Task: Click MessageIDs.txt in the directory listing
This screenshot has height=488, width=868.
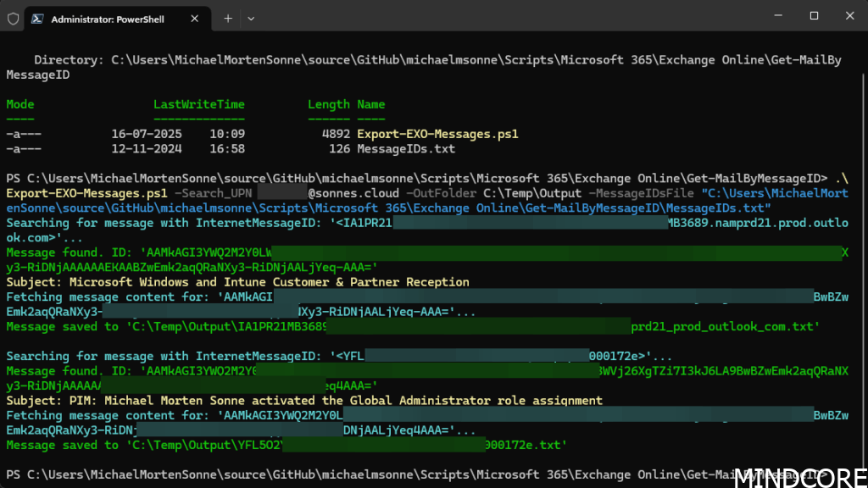Action: pos(406,149)
